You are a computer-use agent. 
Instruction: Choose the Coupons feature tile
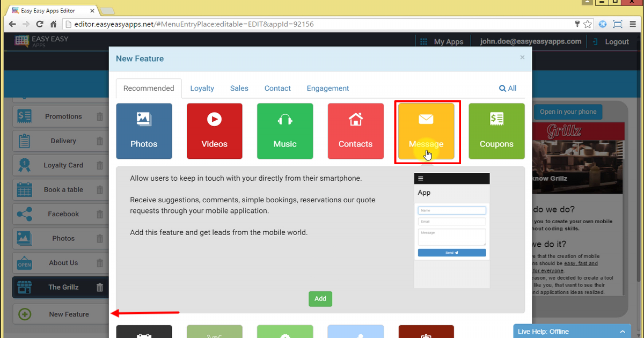[496, 131]
